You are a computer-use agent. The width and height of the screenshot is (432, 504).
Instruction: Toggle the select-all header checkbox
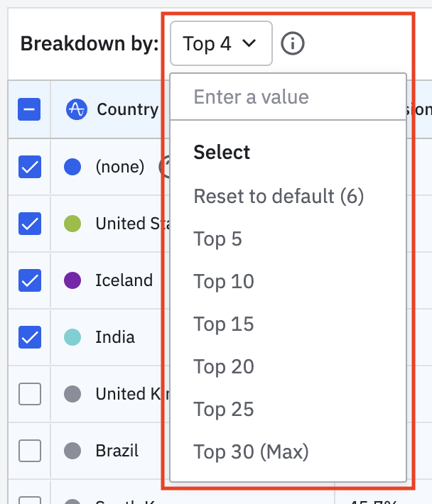click(x=29, y=109)
